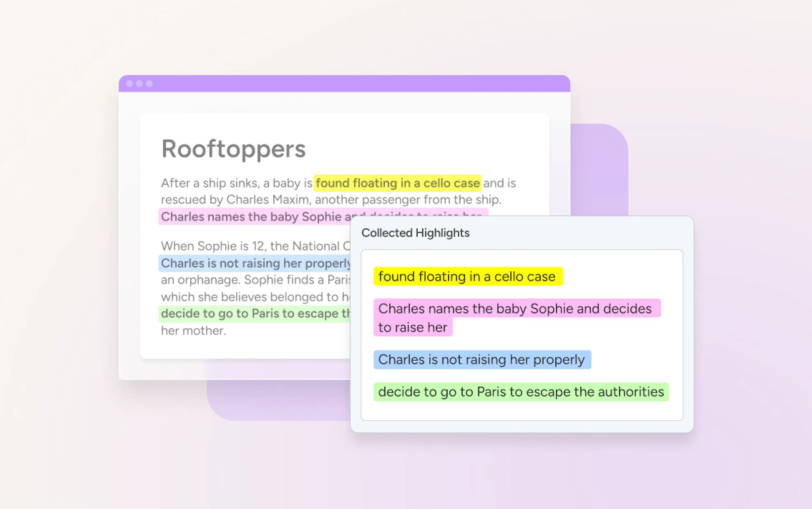Select green 'decide to go to Paris' passage highlight
The image size is (812, 509).
coord(254,314)
